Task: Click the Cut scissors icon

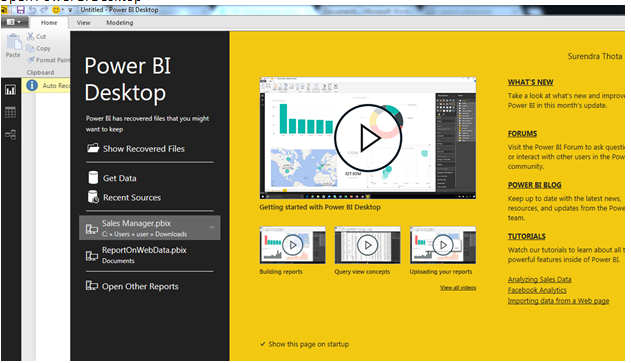Action: click(30, 36)
